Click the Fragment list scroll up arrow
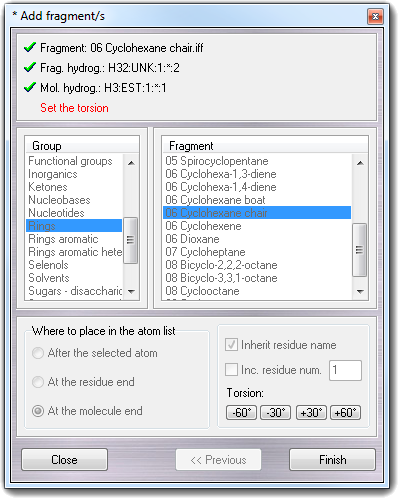The image size is (398, 498). 360,163
